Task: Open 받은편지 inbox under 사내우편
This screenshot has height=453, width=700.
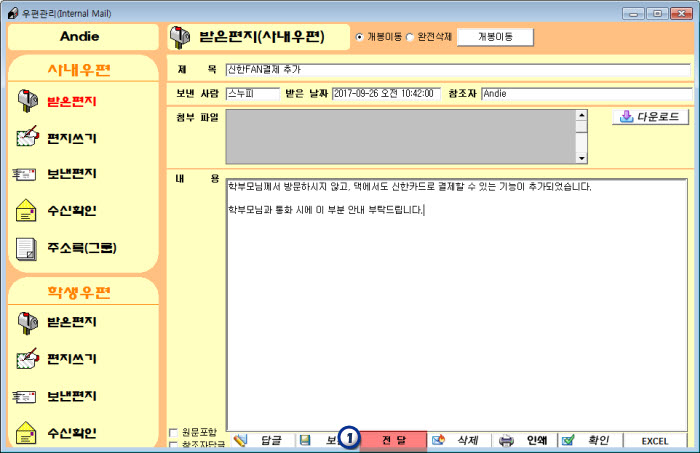Action: coord(70,102)
